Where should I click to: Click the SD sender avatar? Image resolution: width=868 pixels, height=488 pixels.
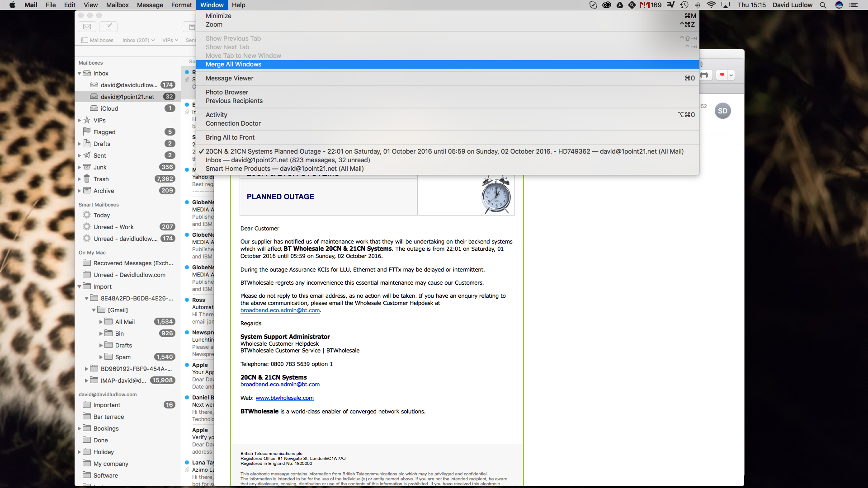(x=722, y=111)
